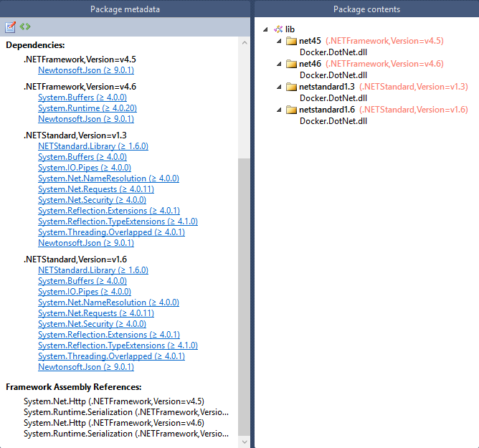Open System.Reflection.TypeExtensions link under .NETStandard v1.6
This screenshot has width=479, height=448.
point(118,345)
